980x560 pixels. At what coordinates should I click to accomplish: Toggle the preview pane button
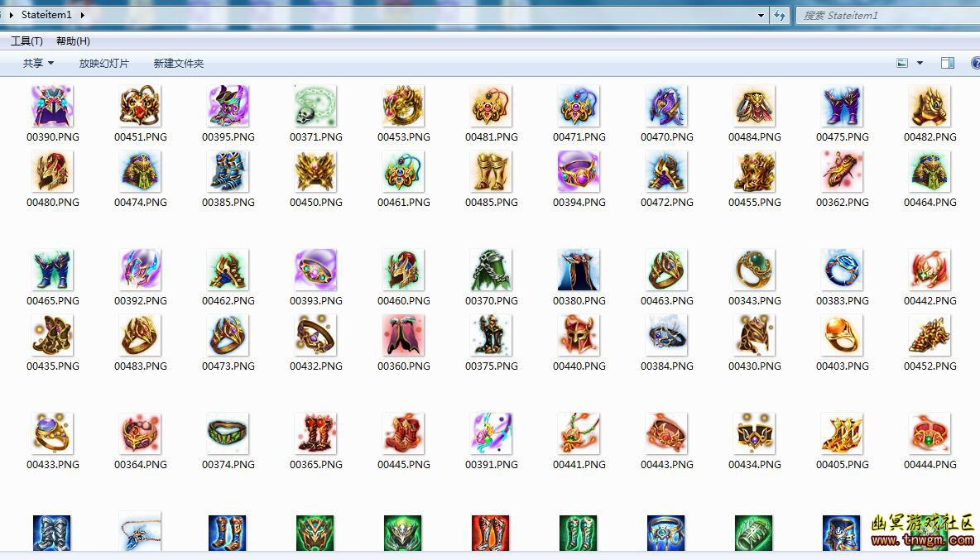point(948,63)
